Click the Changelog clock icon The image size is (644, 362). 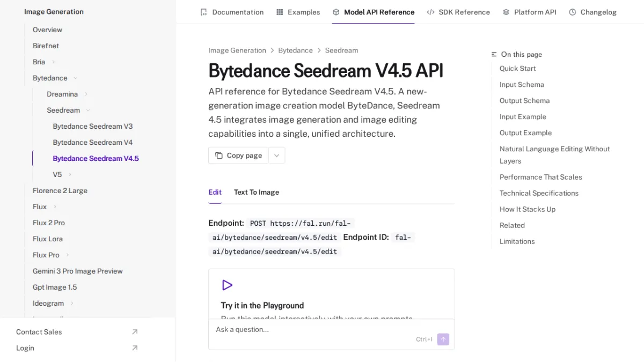(573, 12)
